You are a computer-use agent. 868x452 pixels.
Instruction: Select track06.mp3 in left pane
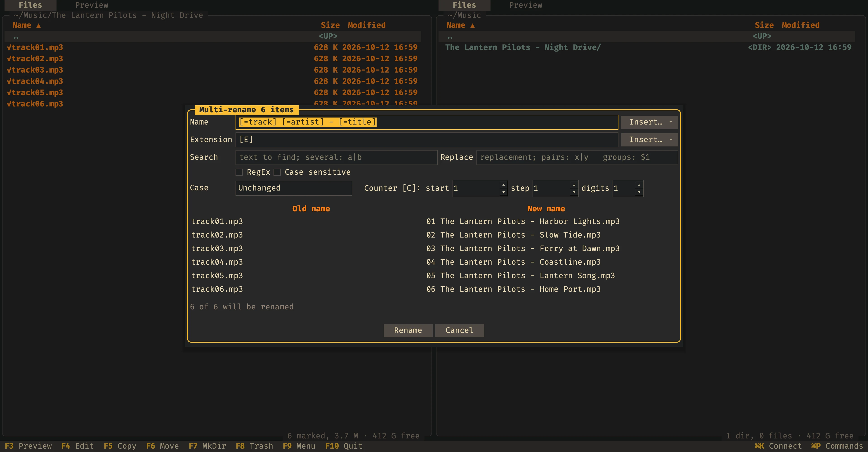point(213,104)
